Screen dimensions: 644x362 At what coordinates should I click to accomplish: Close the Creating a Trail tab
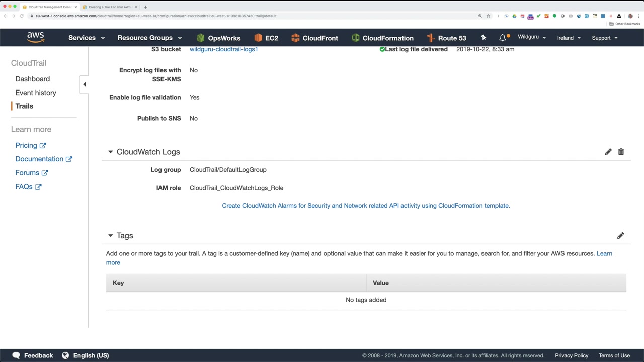[x=136, y=7]
